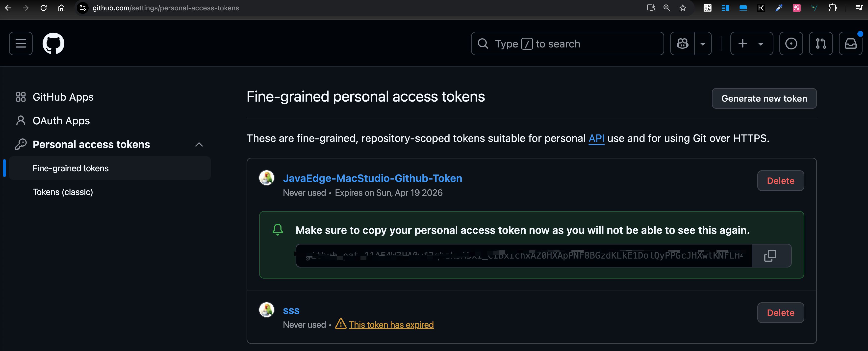The image size is (868, 351).
Task: Select GitHub Apps in the sidebar
Action: click(x=63, y=97)
